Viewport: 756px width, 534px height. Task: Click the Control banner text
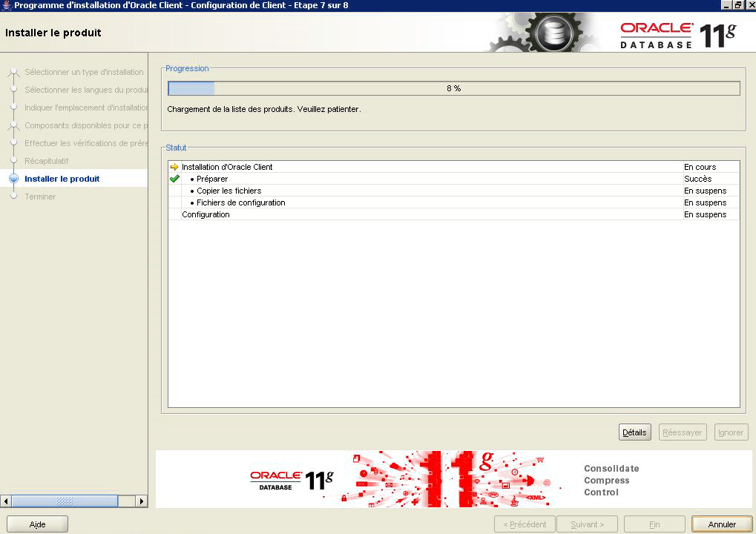tap(601, 492)
